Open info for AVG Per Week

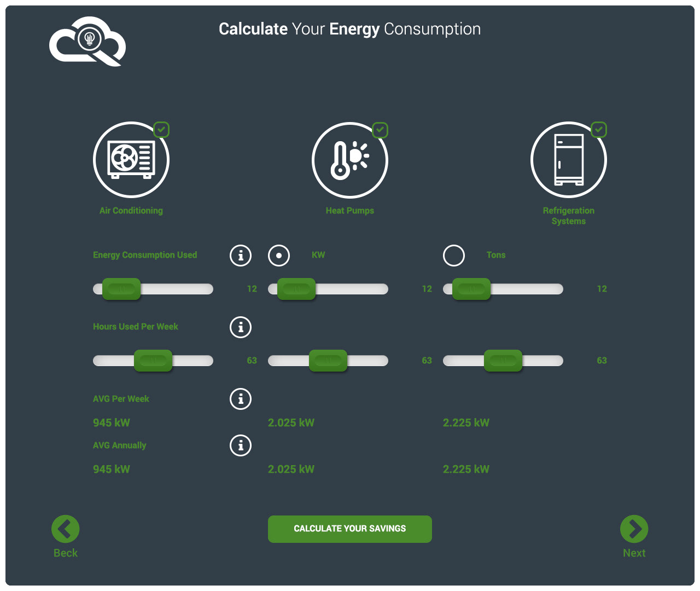[241, 399]
